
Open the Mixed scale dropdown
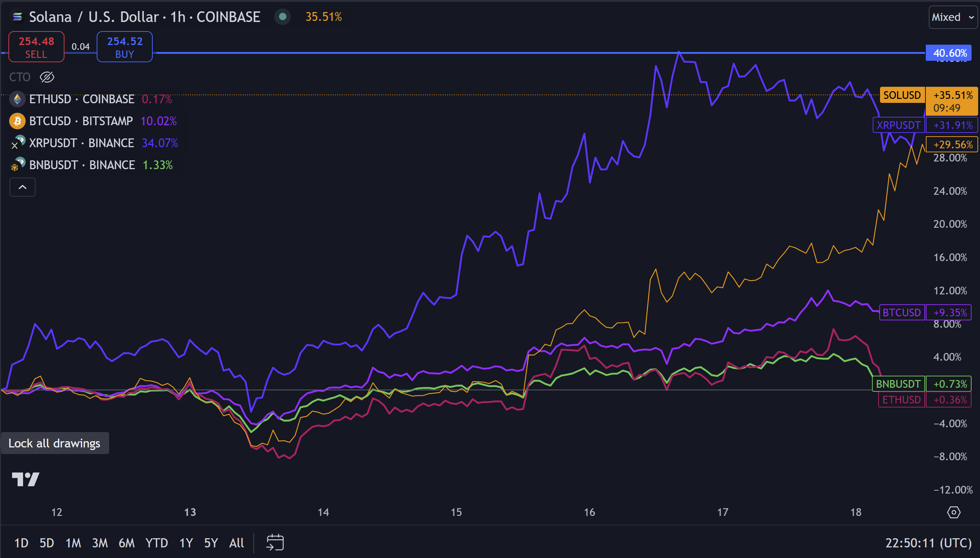(x=953, y=17)
